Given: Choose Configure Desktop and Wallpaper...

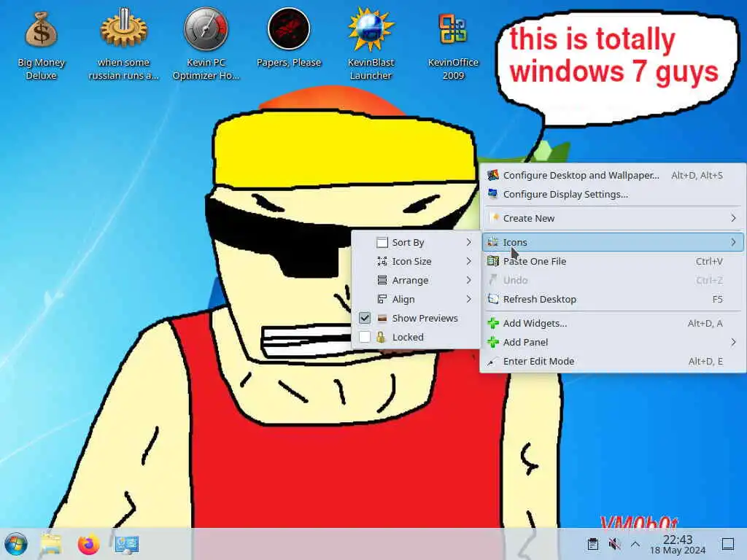Looking at the screenshot, I should click(x=613, y=175).
